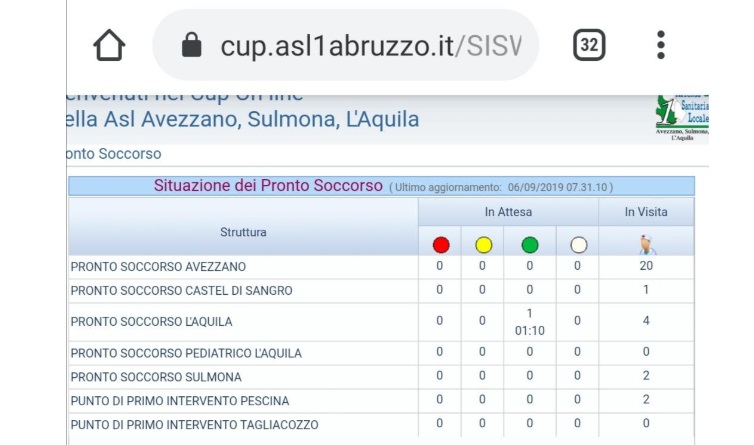Click the green triage code circle
This screenshot has width=754, height=445.
point(529,245)
